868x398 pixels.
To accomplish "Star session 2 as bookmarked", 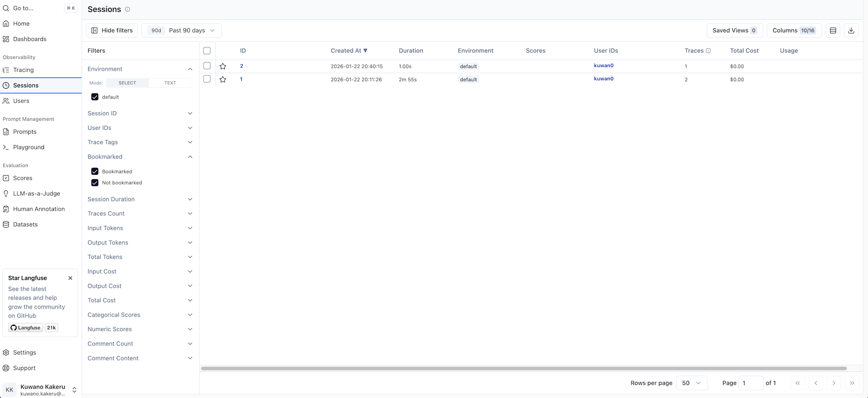I will click(x=223, y=66).
